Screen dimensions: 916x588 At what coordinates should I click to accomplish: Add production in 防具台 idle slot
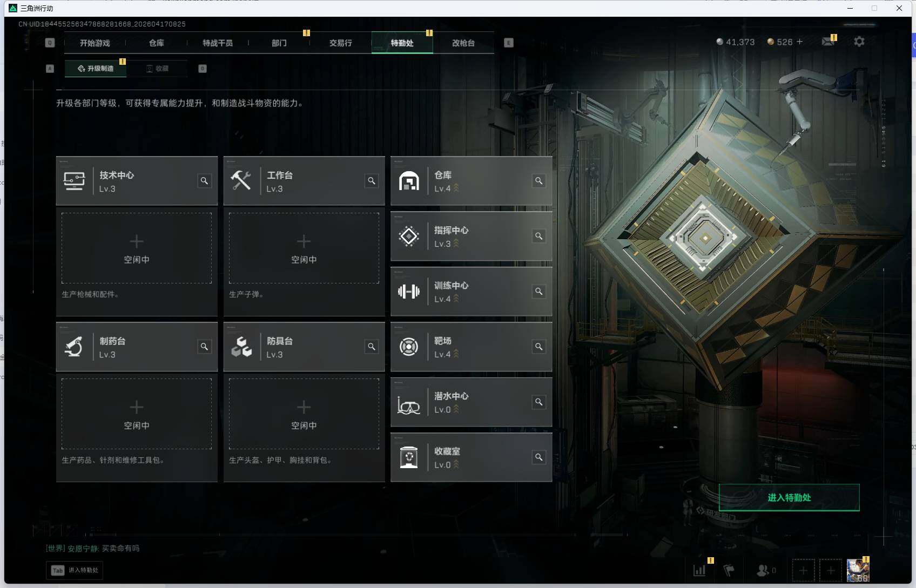click(304, 414)
